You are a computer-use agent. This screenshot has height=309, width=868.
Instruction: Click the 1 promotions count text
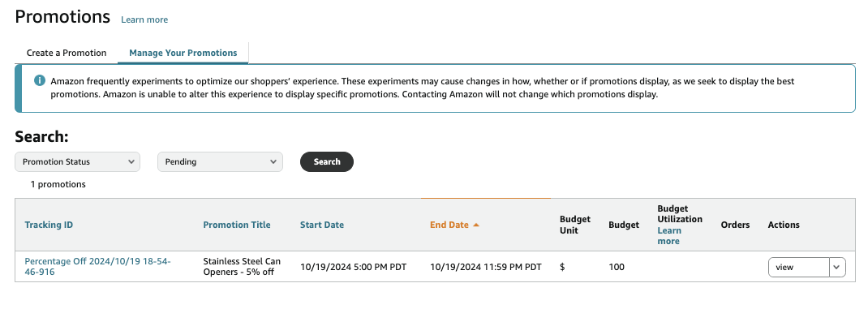tap(58, 184)
